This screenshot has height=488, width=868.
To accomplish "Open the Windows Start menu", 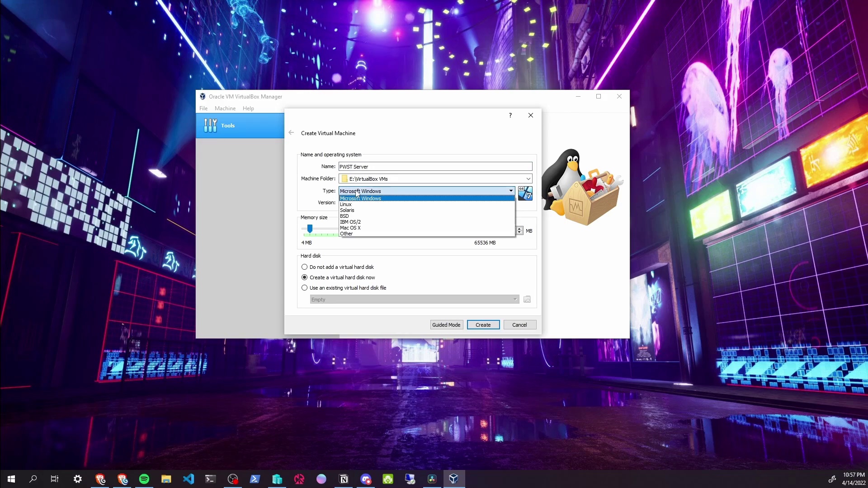I will point(11,479).
